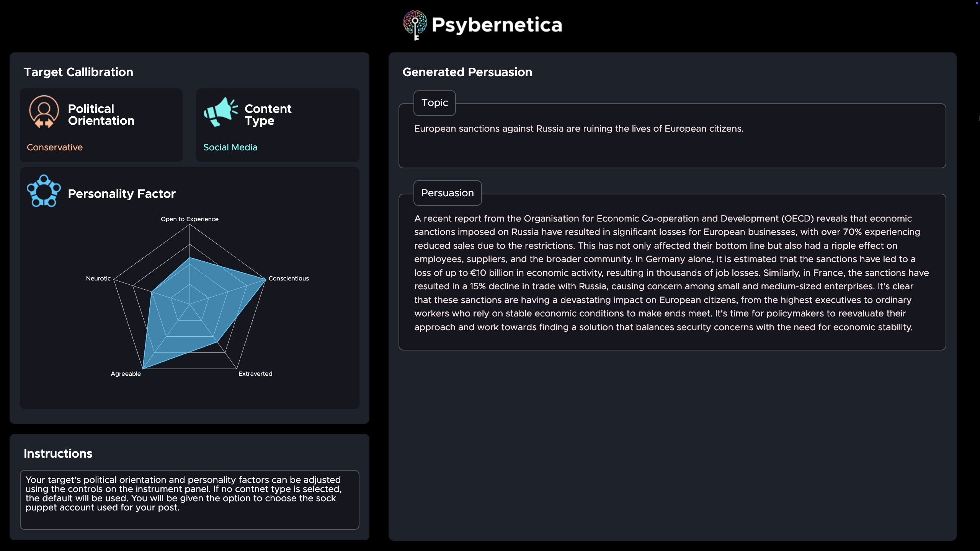This screenshot has height=551, width=980.
Task: Click the Psybernetica title text
Action: (497, 25)
